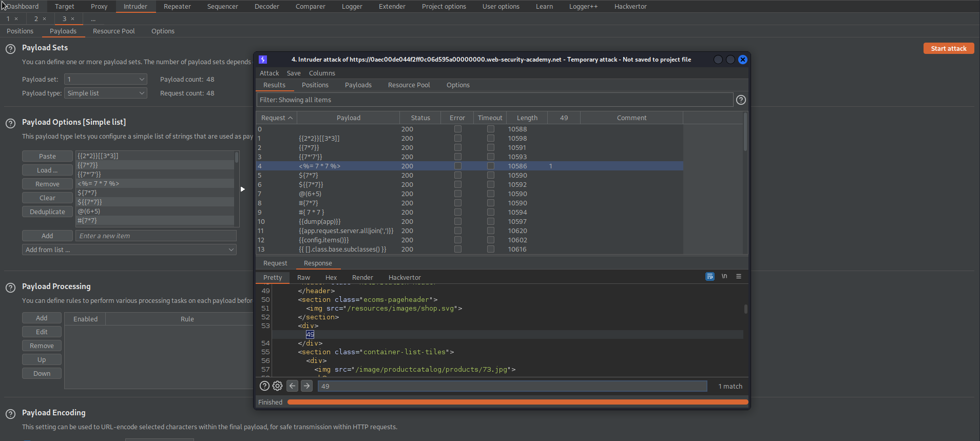Image resolution: width=980 pixels, height=441 pixels.
Task: Close Intruder tab 2 with its x
Action: pyautogui.click(x=44, y=19)
